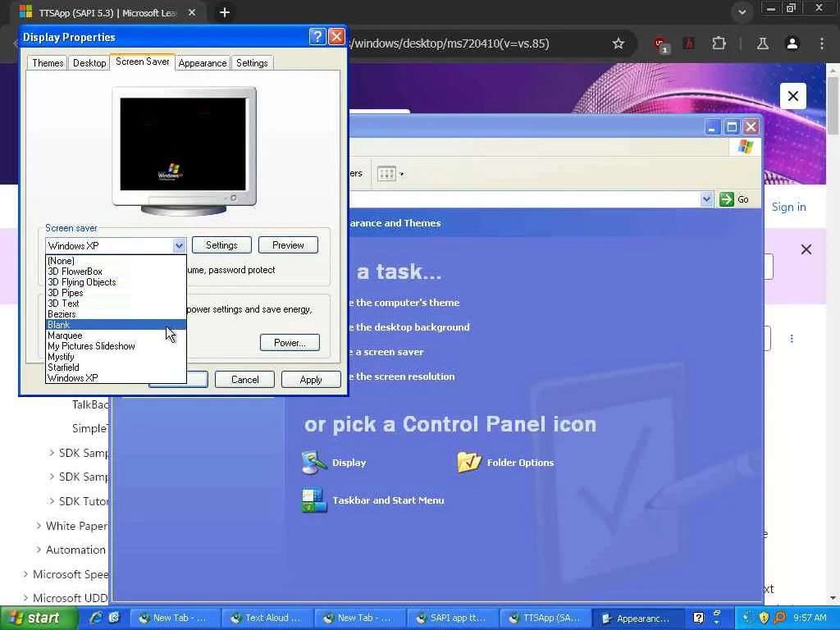The height and width of the screenshot is (630, 840).
Task: Close the TTSApp browser tab
Action: click(x=192, y=12)
